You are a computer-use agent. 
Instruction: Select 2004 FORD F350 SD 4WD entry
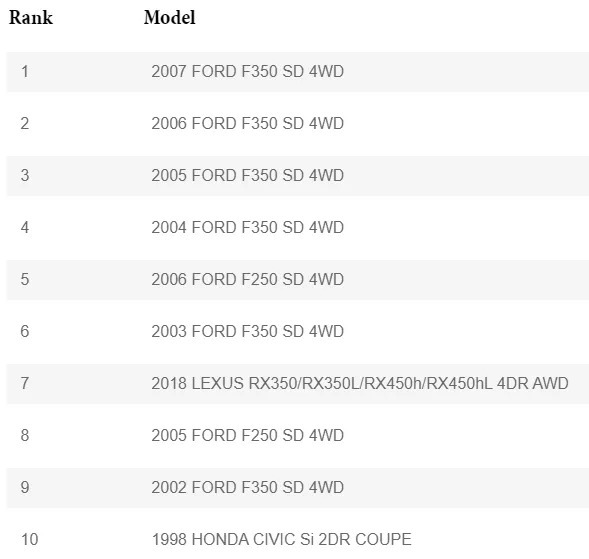coord(248,227)
